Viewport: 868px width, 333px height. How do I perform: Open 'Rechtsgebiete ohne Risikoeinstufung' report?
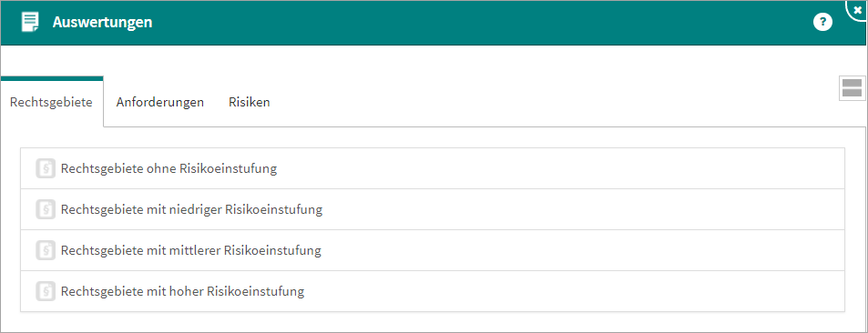point(433,168)
